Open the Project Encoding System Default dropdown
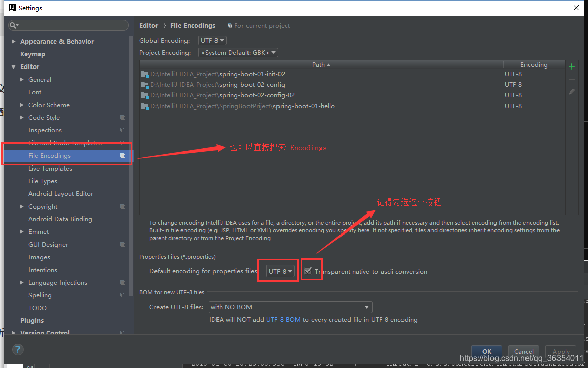Viewport: 588px width, 368px height. point(238,53)
